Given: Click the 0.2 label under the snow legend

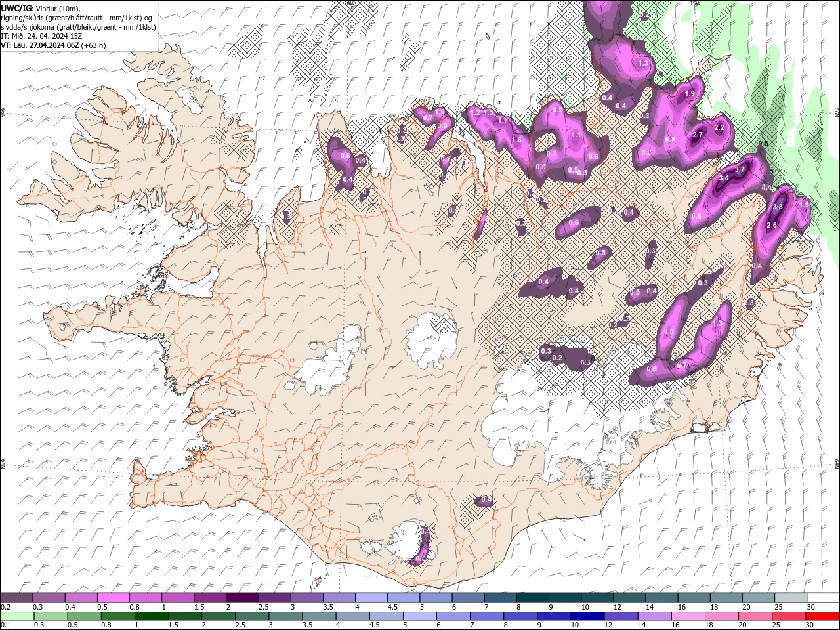Looking at the screenshot, I should point(5,607).
